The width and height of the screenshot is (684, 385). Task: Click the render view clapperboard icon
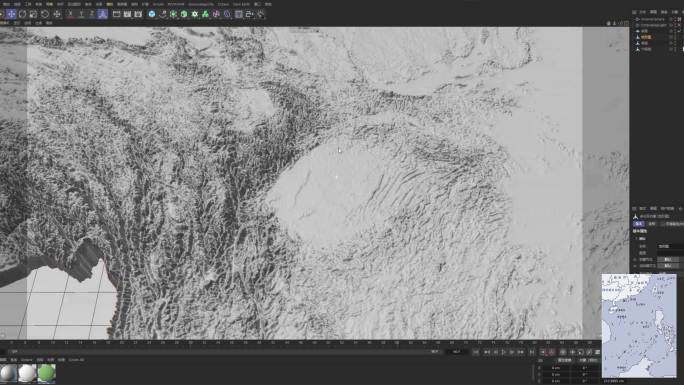tap(116, 14)
